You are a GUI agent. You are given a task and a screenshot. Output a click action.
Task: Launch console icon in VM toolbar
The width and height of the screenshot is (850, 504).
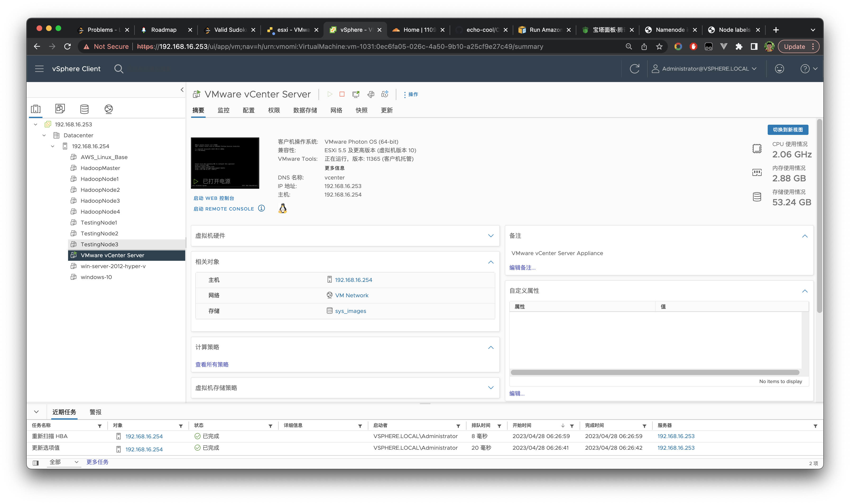click(356, 94)
